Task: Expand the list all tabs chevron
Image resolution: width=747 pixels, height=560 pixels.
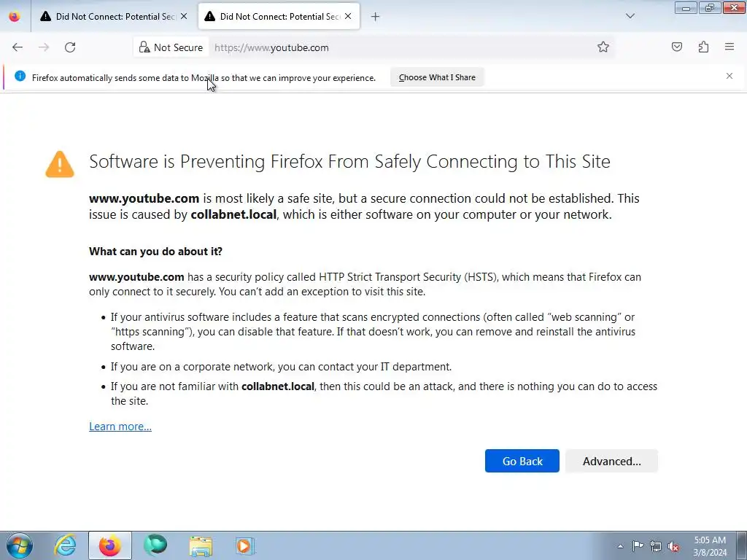Action: [x=630, y=16]
